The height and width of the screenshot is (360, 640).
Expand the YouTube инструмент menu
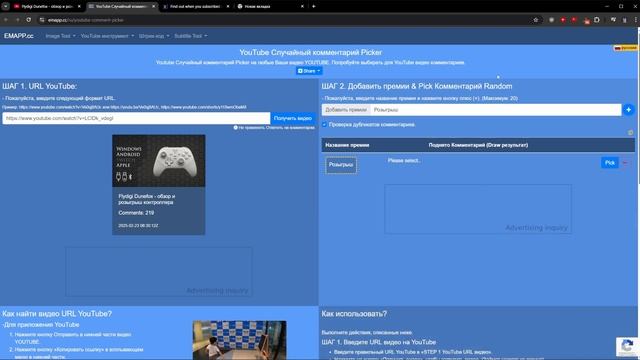107,36
